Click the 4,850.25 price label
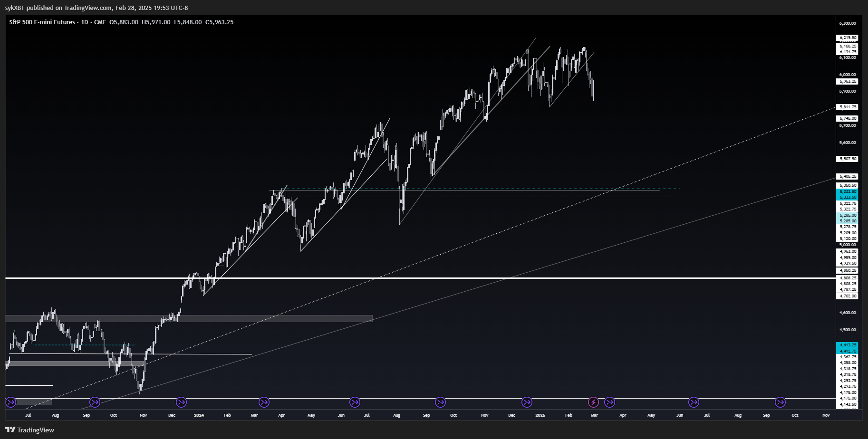The image size is (868, 439). (x=847, y=270)
